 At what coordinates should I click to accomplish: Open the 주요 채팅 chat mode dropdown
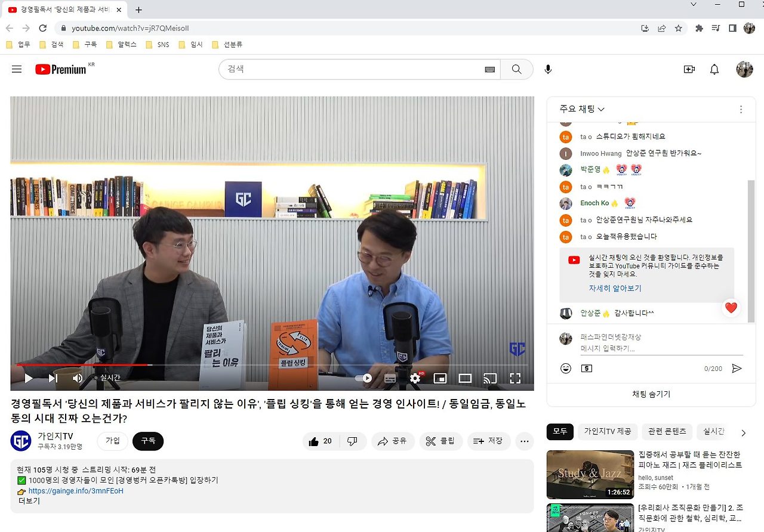pyautogui.click(x=582, y=109)
